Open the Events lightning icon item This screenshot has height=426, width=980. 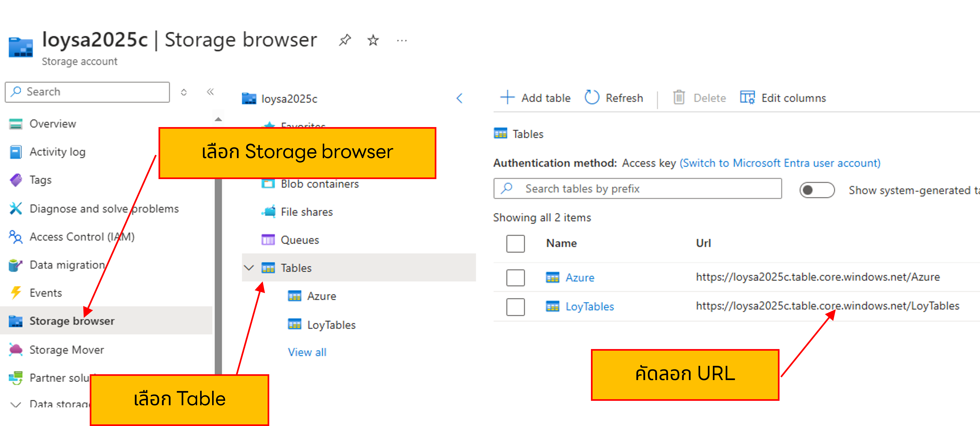pos(16,293)
